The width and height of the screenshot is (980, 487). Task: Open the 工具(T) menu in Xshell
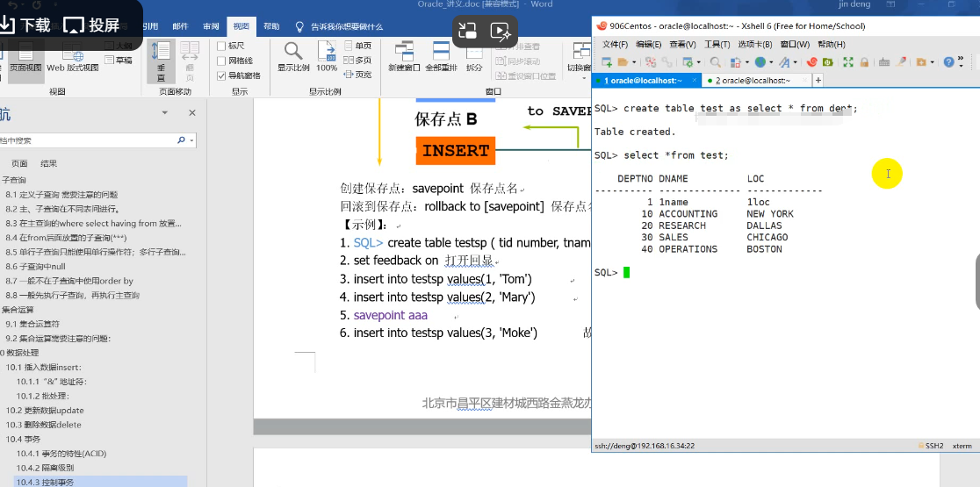pos(717,45)
